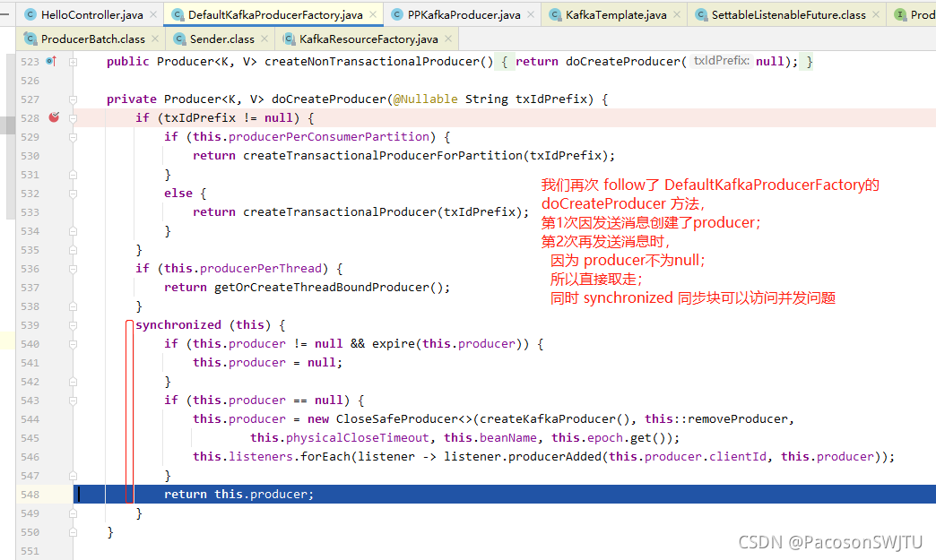Open SettableListenableFuture.class tab
Image resolution: width=936 pixels, height=560 pixels.
coord(789,15)
